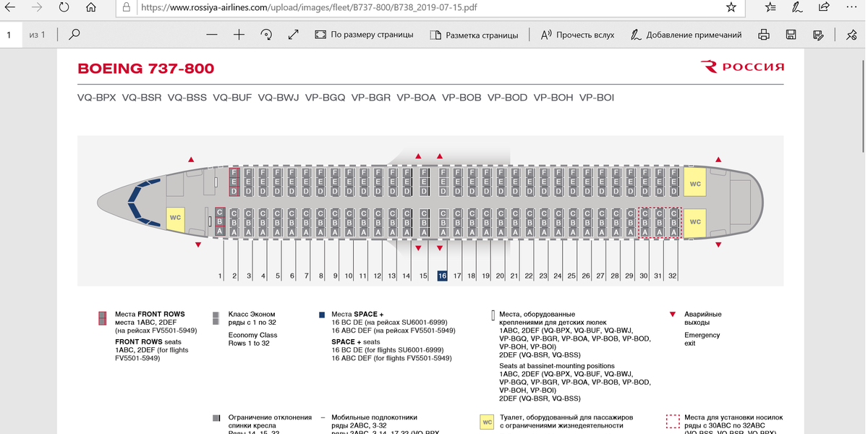Open the browser home page
Viewport: 868px width, 434px height.
coord(90,7)
